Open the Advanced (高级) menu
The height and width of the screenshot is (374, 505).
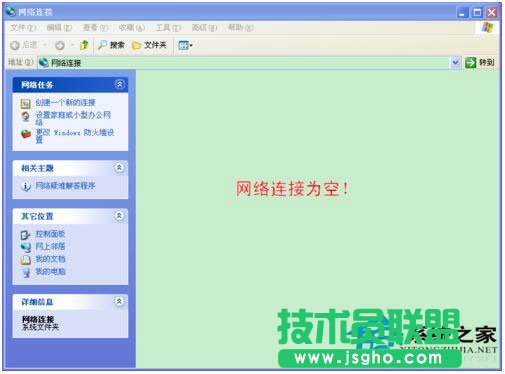coord(204,28)
